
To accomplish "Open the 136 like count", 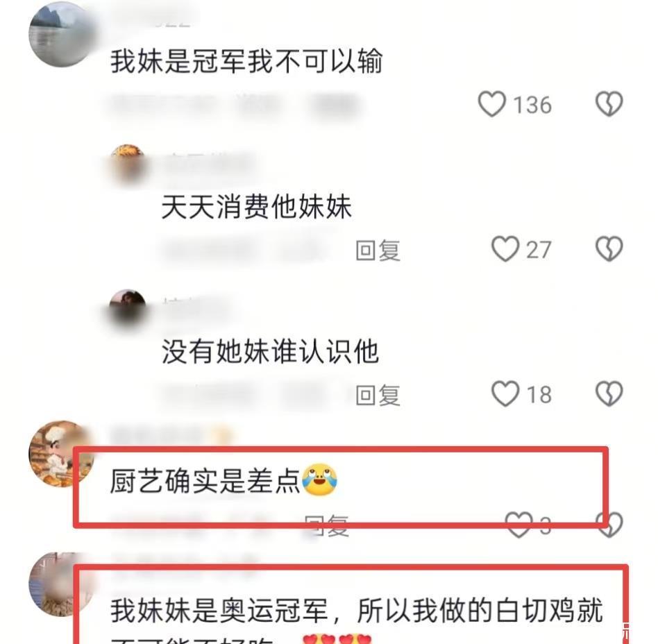I will (532, 105).
